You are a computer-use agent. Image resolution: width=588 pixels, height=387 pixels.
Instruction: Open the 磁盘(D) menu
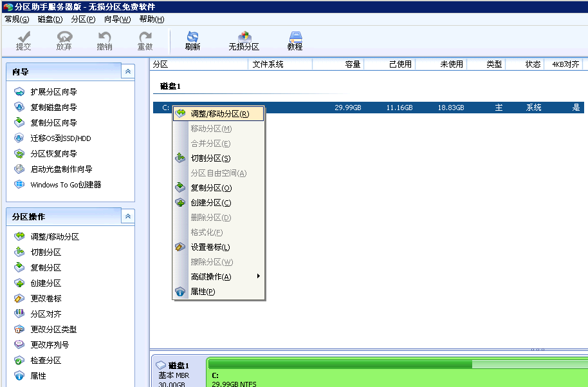pyautogui.click(x=50, y=19)
